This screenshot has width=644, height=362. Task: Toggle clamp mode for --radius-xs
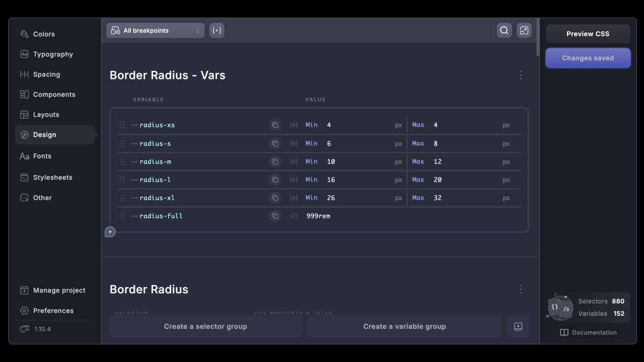pyautogui.click(x=294, y=125)
